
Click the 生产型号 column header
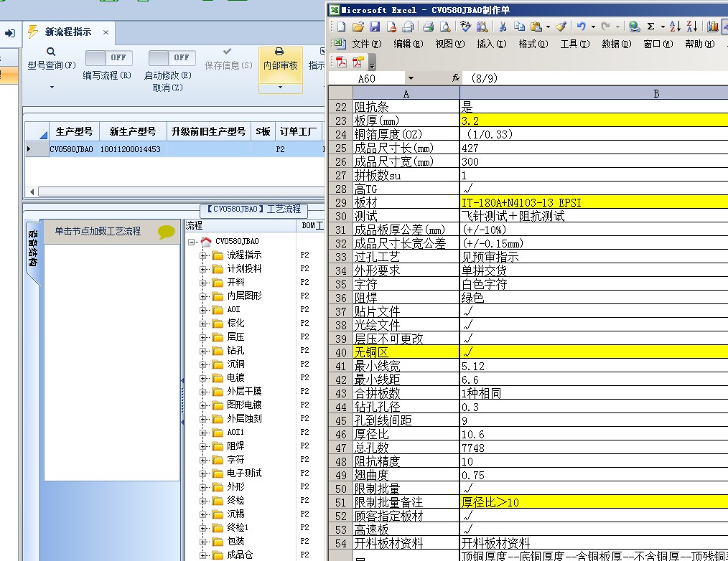(x=74, y=131)
